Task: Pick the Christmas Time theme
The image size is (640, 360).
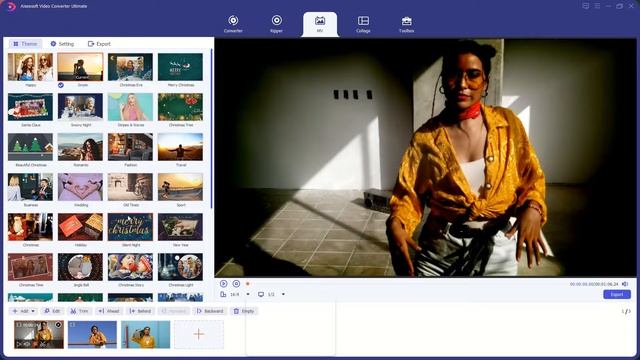Action: pyautogui.click(x=31, y=267)
